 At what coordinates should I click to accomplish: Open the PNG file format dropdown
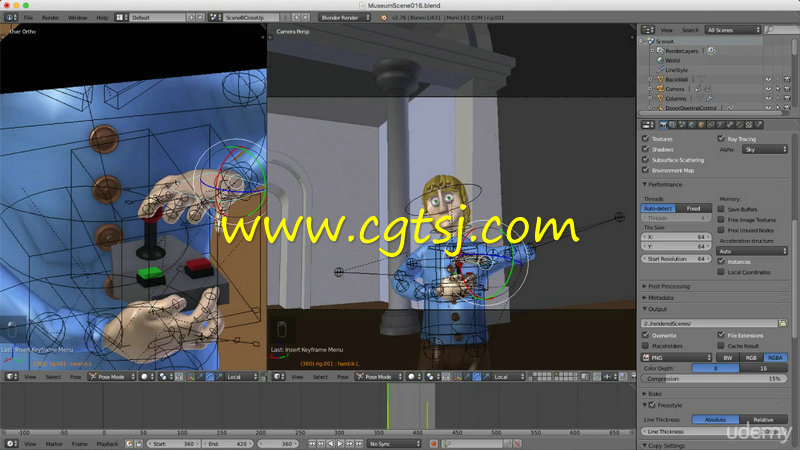[x=676, y=358]
